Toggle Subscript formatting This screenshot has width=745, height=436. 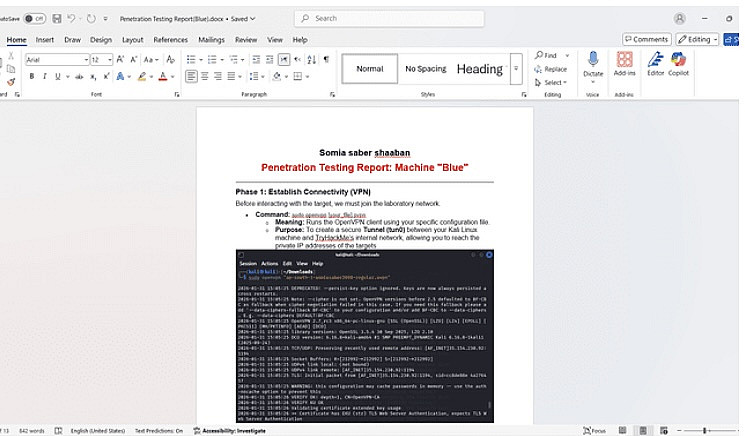coord(93,76)
